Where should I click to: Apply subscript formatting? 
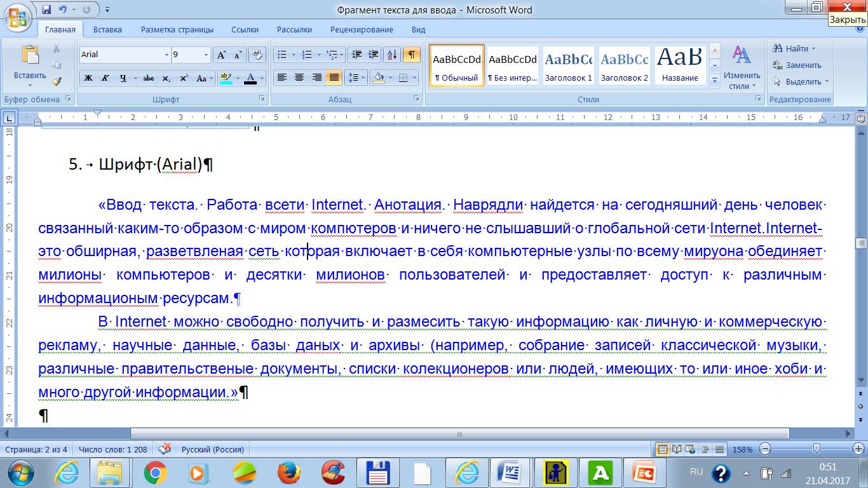click(166, 78)
